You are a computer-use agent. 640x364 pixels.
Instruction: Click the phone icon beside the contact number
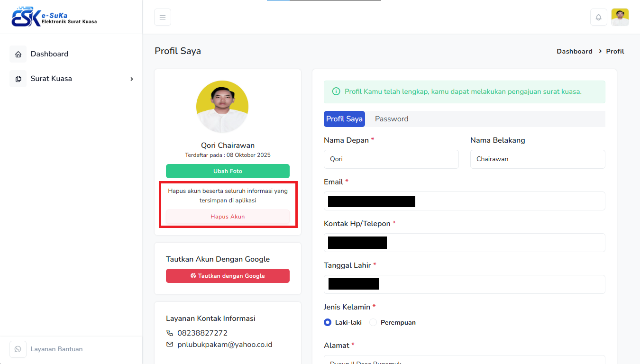170,333
